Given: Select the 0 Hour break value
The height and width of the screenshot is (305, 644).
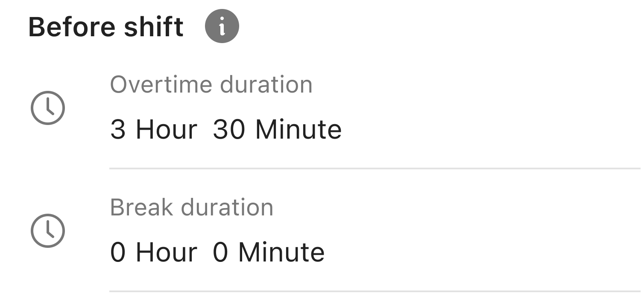Looking at the screenshot, I should (154, 252).
